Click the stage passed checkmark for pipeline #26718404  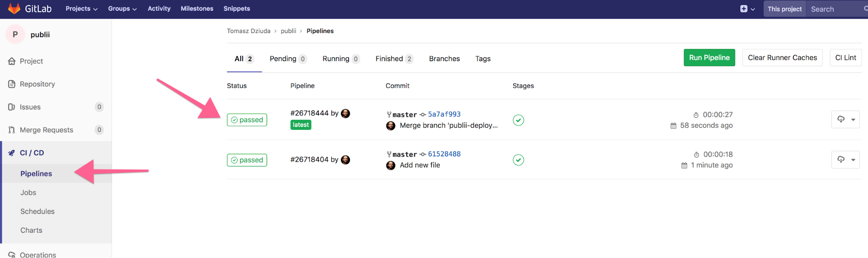point(518,160)
